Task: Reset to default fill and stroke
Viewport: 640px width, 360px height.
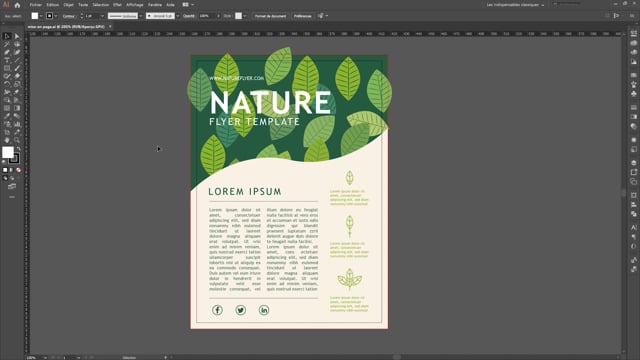Action: click(x=4, y=162)
